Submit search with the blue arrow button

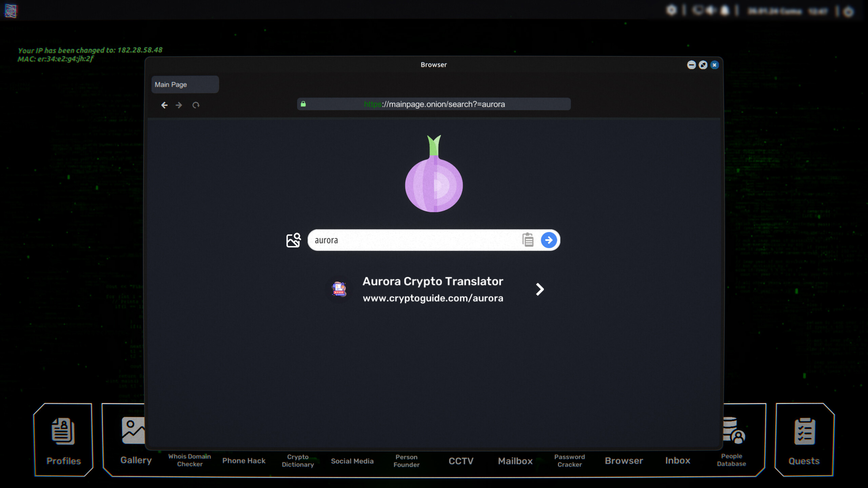[549, 240]
